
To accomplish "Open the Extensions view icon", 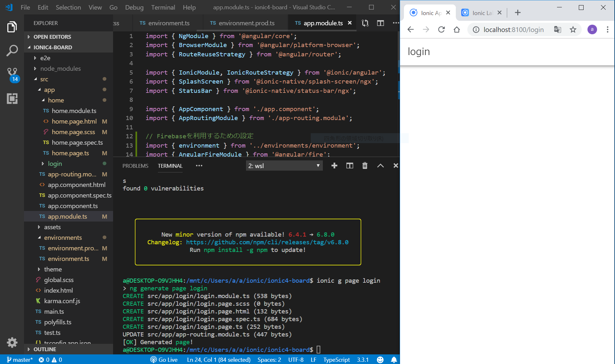I will pos(12,99).
